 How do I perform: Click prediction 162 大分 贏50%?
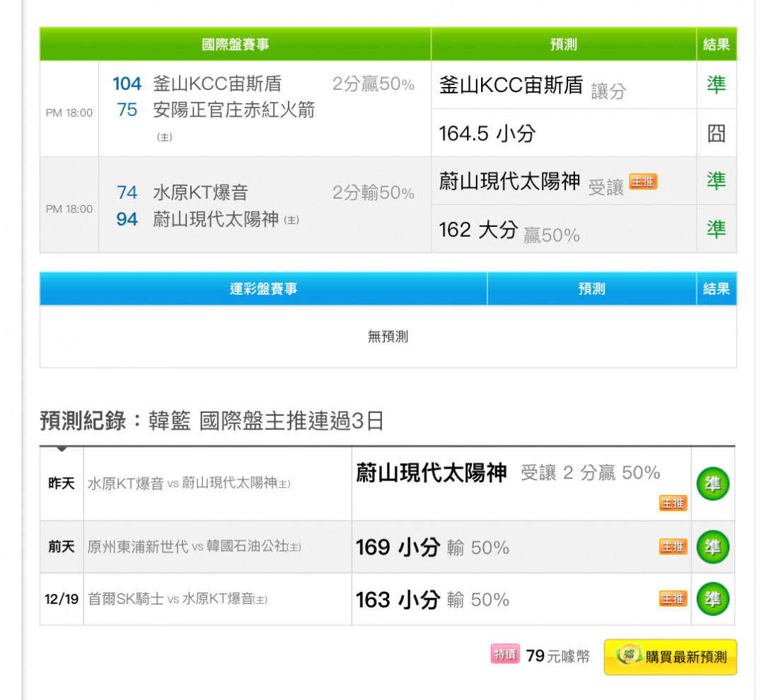click(x=509, y=231)
